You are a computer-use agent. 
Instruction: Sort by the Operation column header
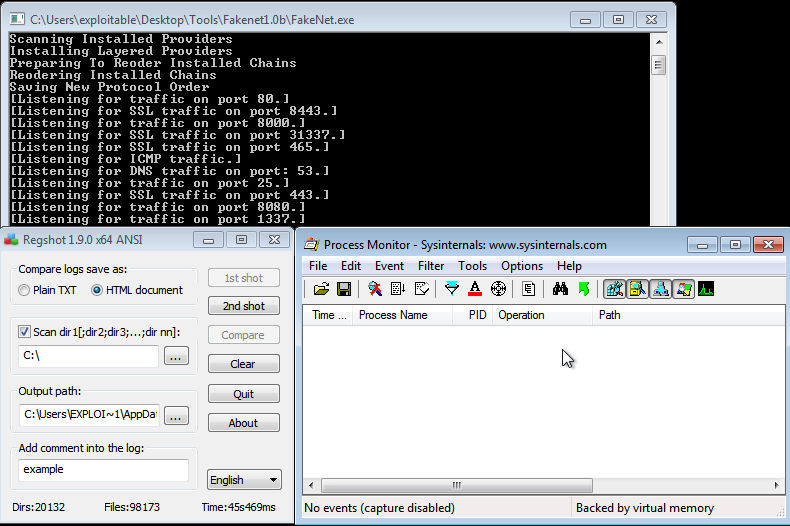[542, 315]
